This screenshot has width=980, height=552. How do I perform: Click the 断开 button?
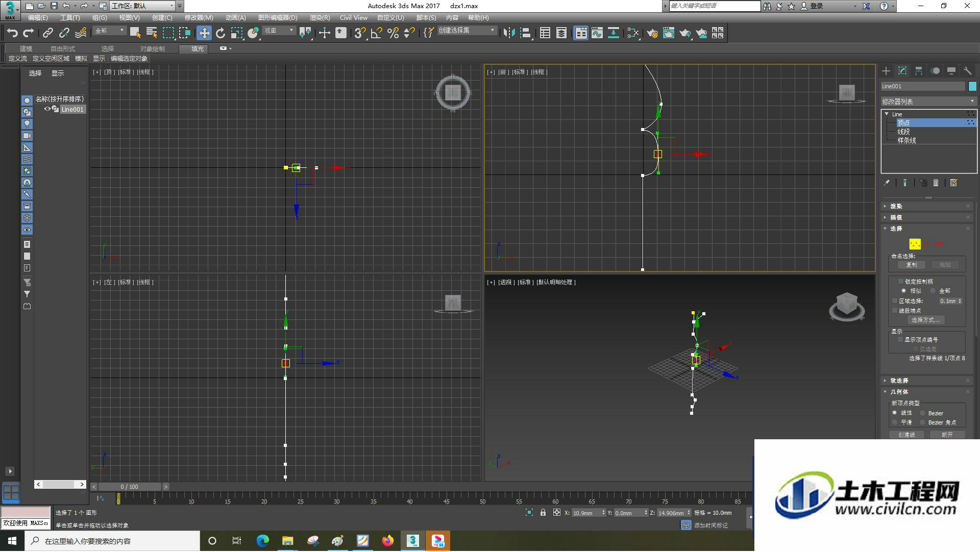(947, 435)
